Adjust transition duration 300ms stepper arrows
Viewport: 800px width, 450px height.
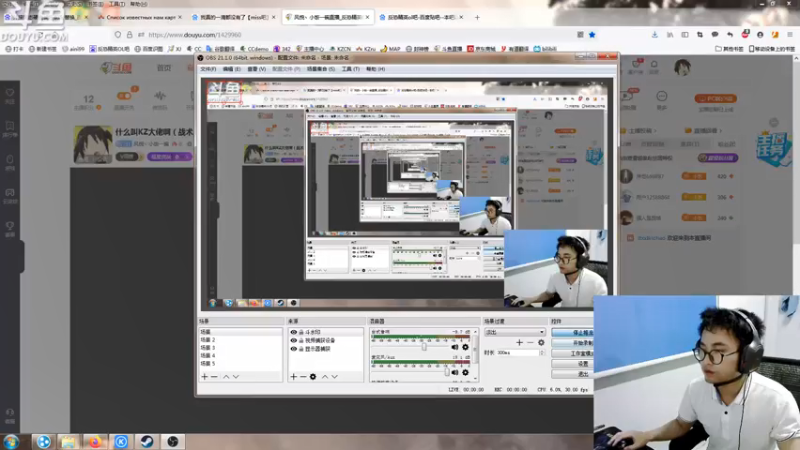[x=542, y=353]
